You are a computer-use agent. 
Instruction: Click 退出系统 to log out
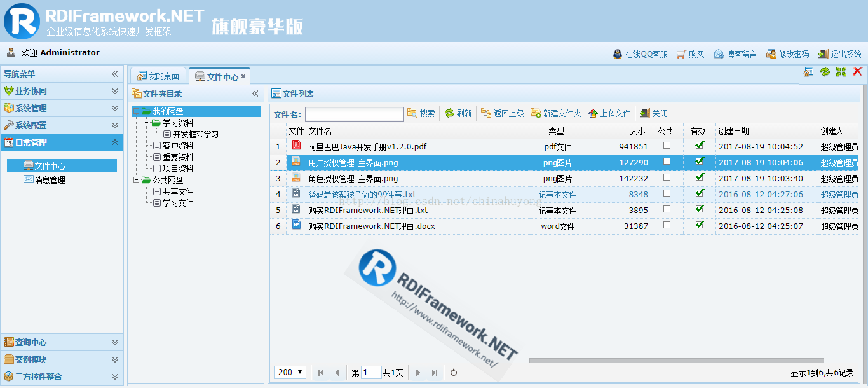tap(840, 54)
